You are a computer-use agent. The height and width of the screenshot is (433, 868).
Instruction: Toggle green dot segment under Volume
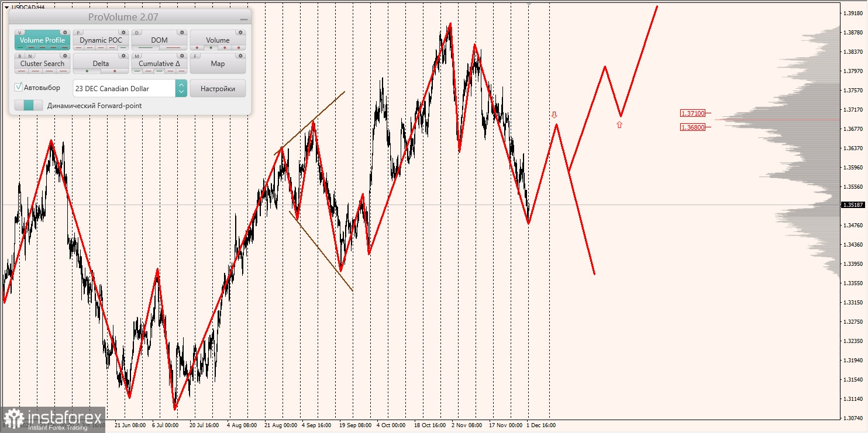click(x=211, y=47)
